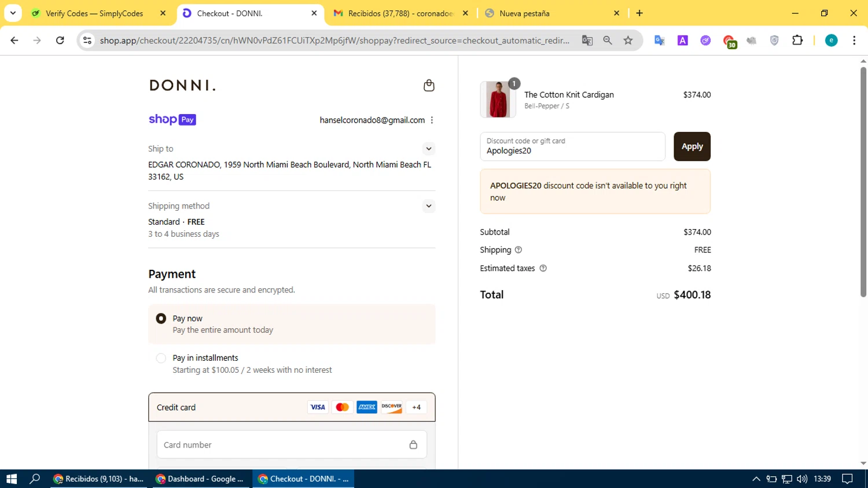868x488 pixels.
Task: Expand the Shipping method section
Action: 428,206
